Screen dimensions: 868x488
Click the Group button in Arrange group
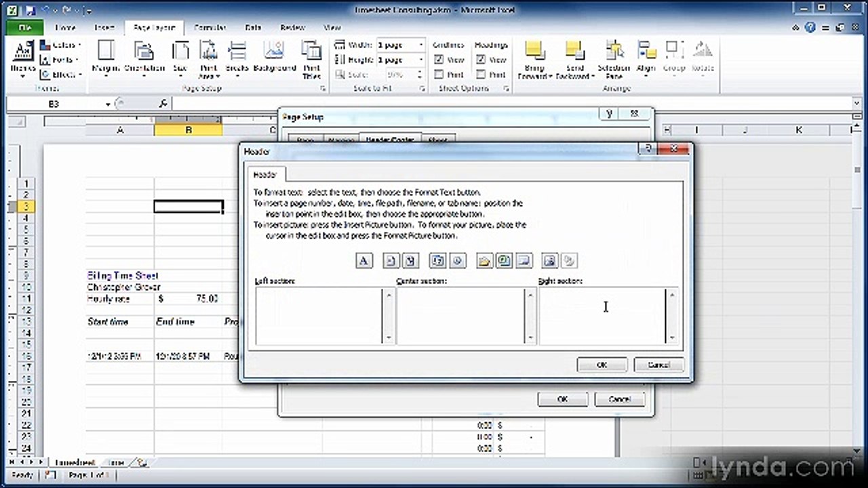tap(674, 60)
